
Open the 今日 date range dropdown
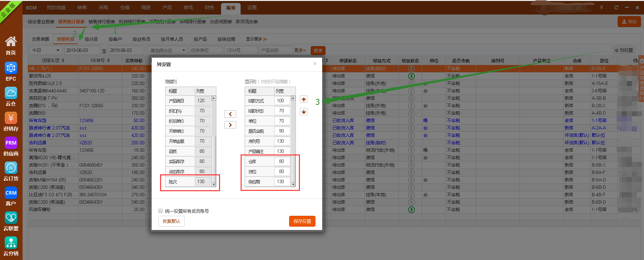pos(46,50)
